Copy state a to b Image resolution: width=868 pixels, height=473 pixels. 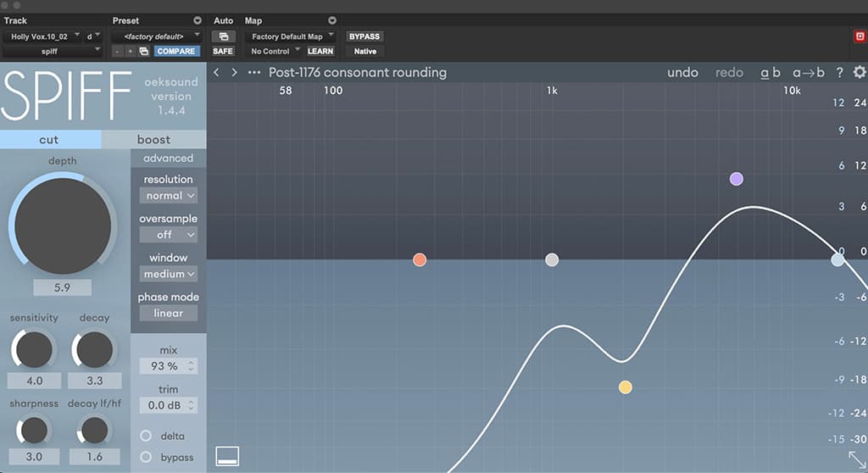coord(808,73)
